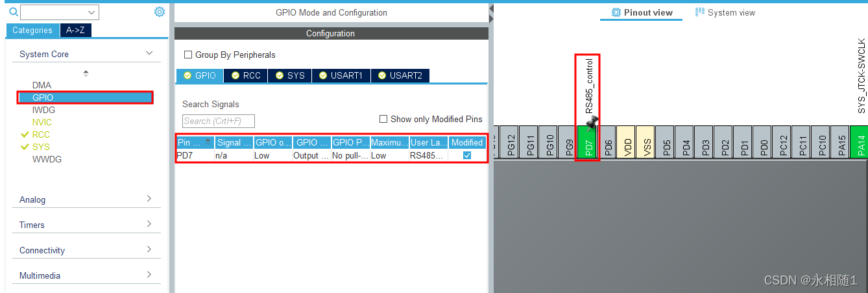
Task: Click the RS485 user label cell
Action: coord(428,155)
